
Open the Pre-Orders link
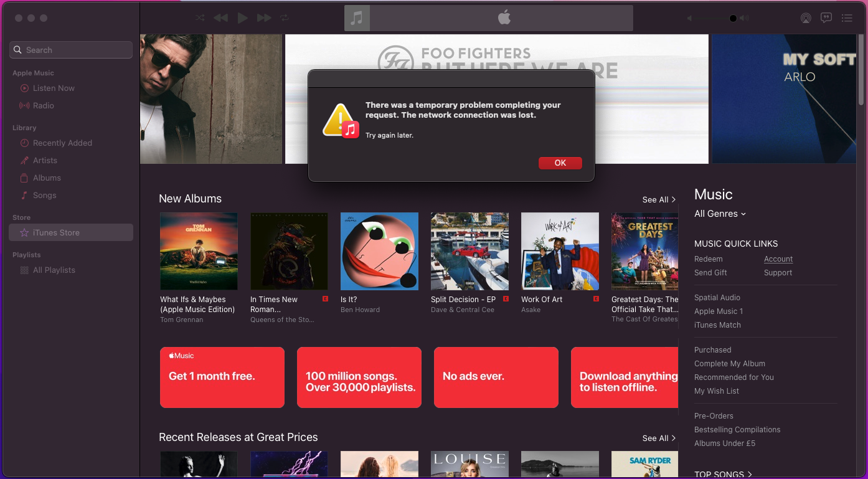(714, 416)
